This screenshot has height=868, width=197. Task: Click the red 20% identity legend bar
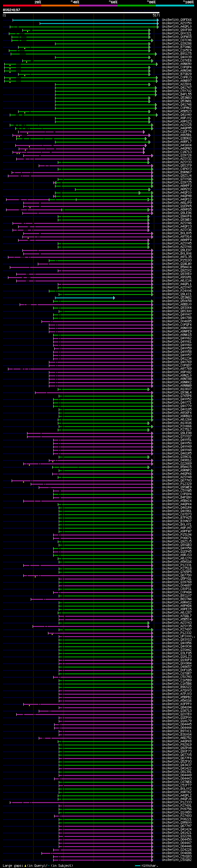click(22, 6)
